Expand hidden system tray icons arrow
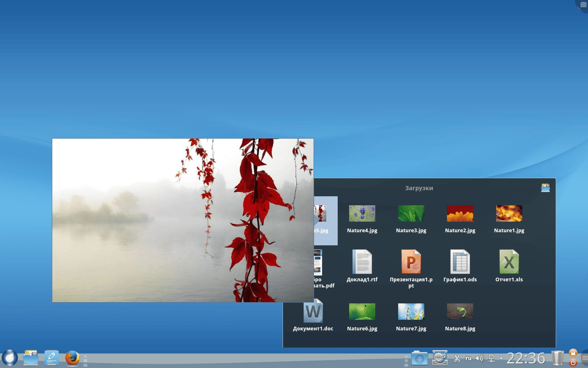This screenshot has width=588, height=368. (502, 358)
